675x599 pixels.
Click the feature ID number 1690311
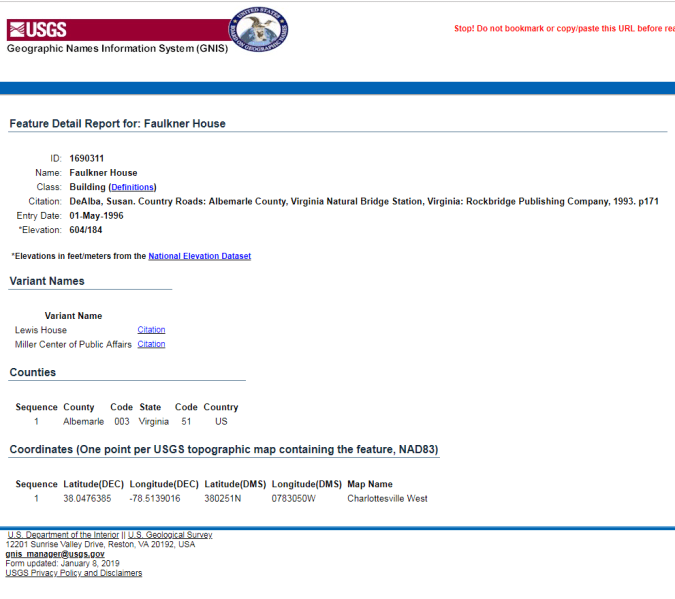point(87,159)
